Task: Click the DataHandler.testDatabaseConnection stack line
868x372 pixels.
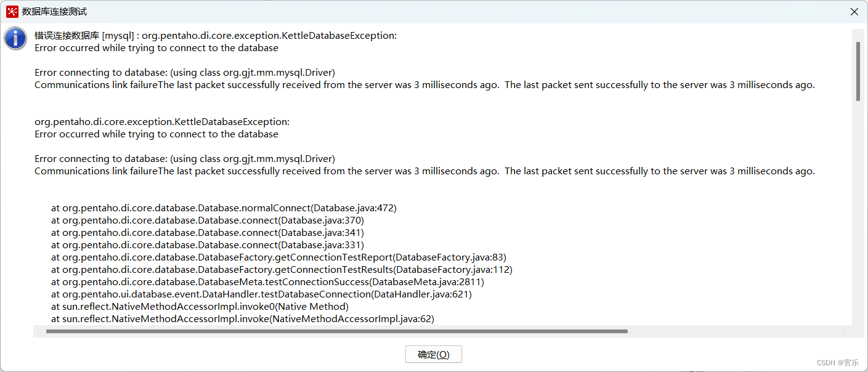Action: tap(261, 294)
